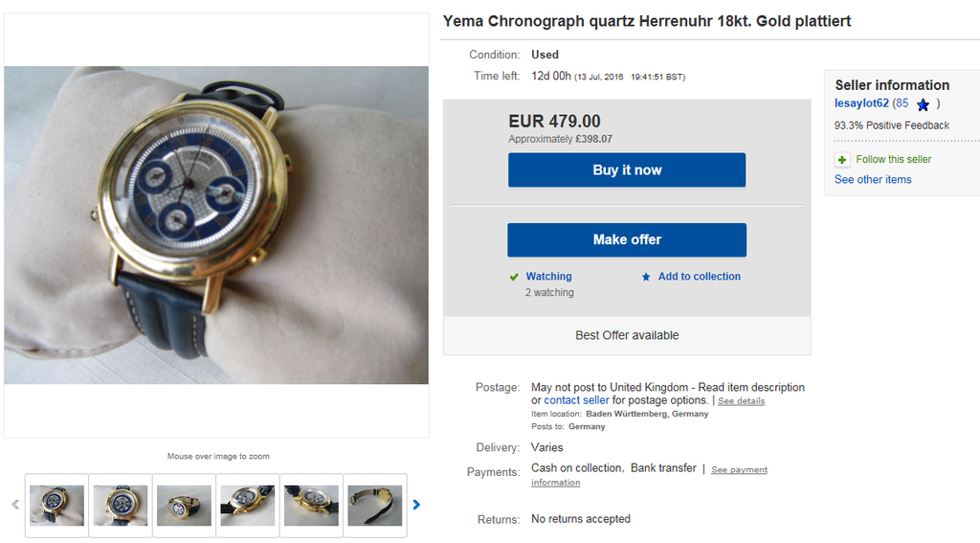
Task: Click the contact seller link
Action: point(576,400)
